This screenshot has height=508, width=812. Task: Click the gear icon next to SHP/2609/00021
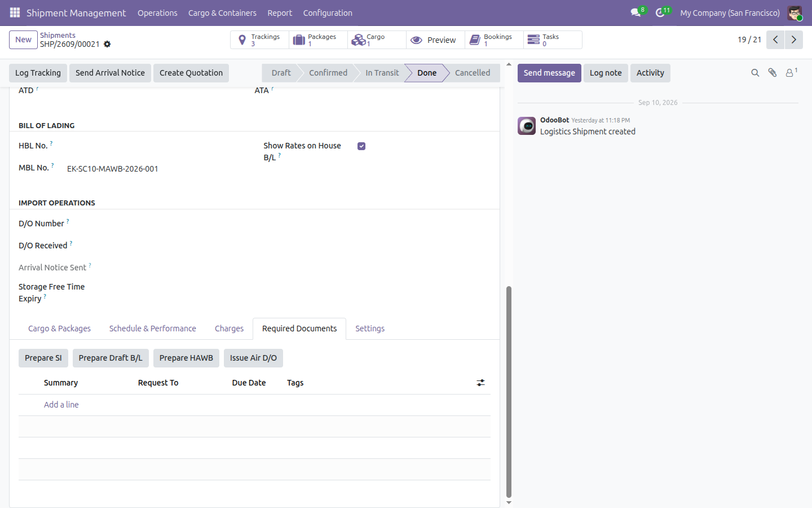107,44
